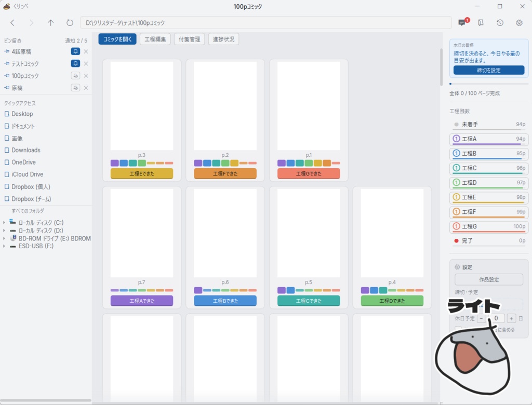
Task: Open pinned folder テストコミック
Action: 25,64
